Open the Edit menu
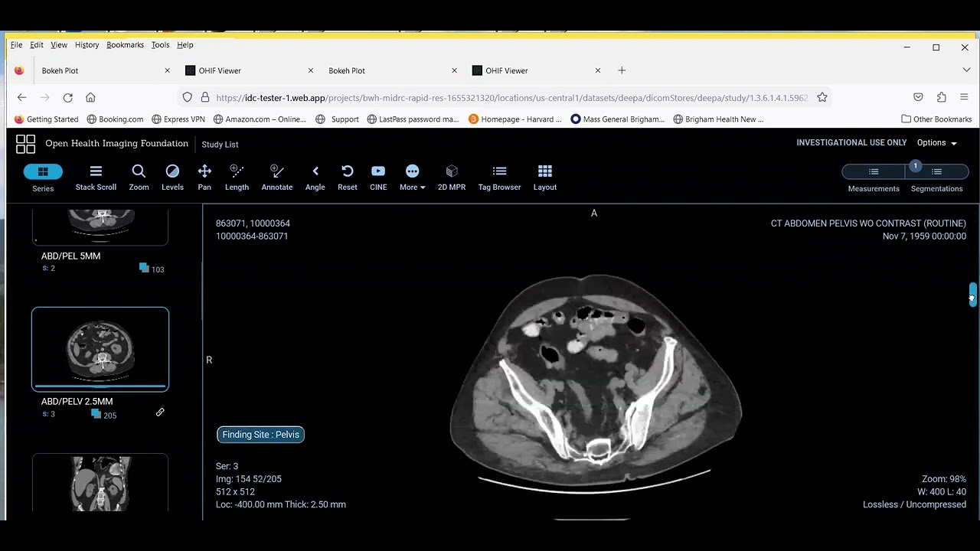Viewport: 980px width, 551px height. [37, 45]
